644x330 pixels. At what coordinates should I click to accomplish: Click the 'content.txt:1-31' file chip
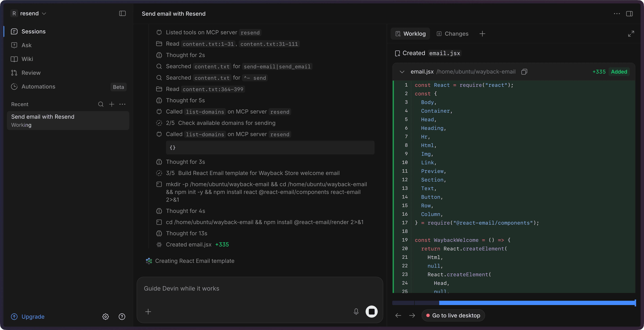coord(208,44)
